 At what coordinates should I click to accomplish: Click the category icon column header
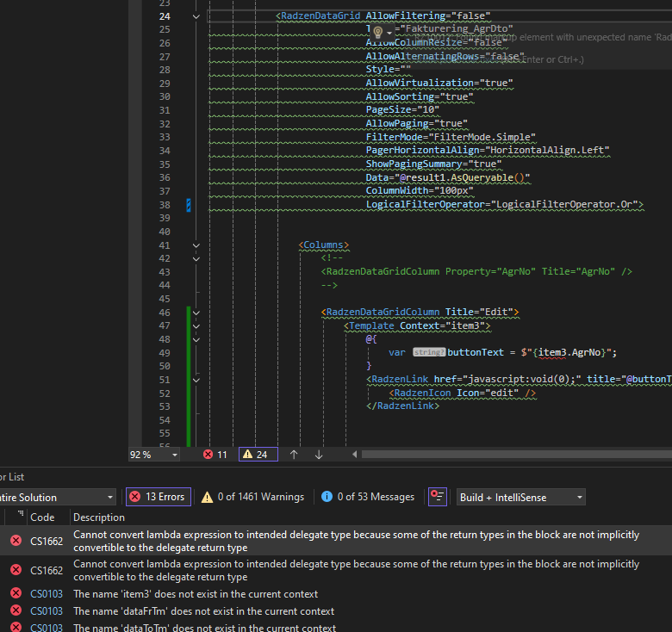(16, 517)
